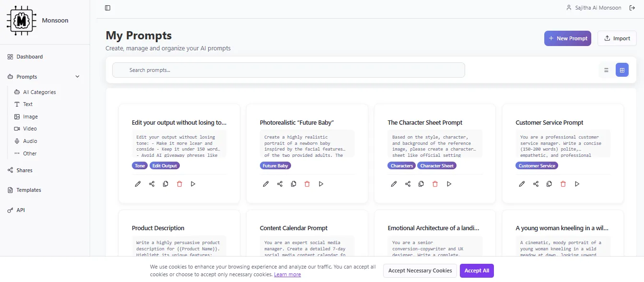This screenshot has height=282, width=644.
Task: Edit the 'Edit your output' prompt
Action: pos(138,184)
